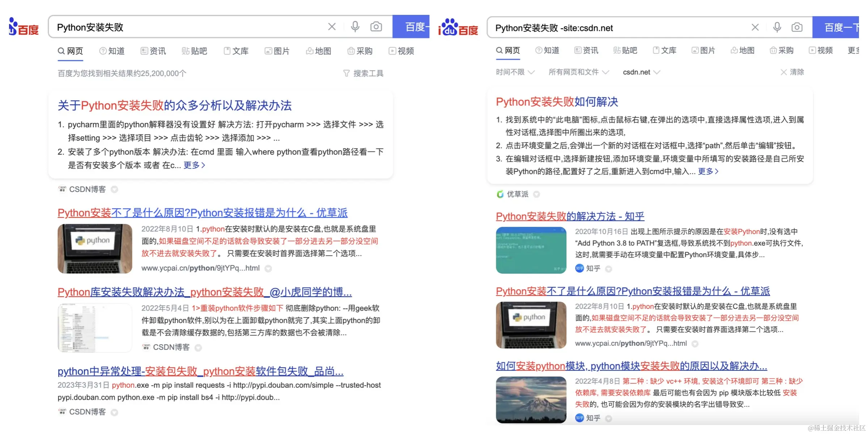Select 知道 tab in left window

point(112,51)
